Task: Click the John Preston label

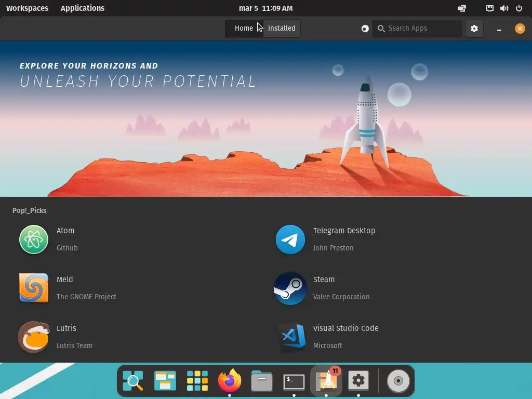Action: click(333, 248)
